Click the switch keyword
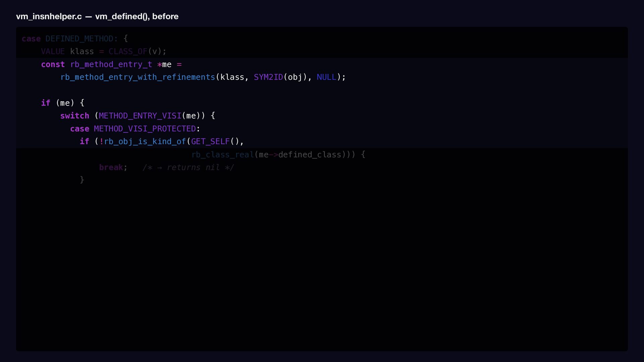The width and height of the screenshot is (644, 362). coord(75,116)
